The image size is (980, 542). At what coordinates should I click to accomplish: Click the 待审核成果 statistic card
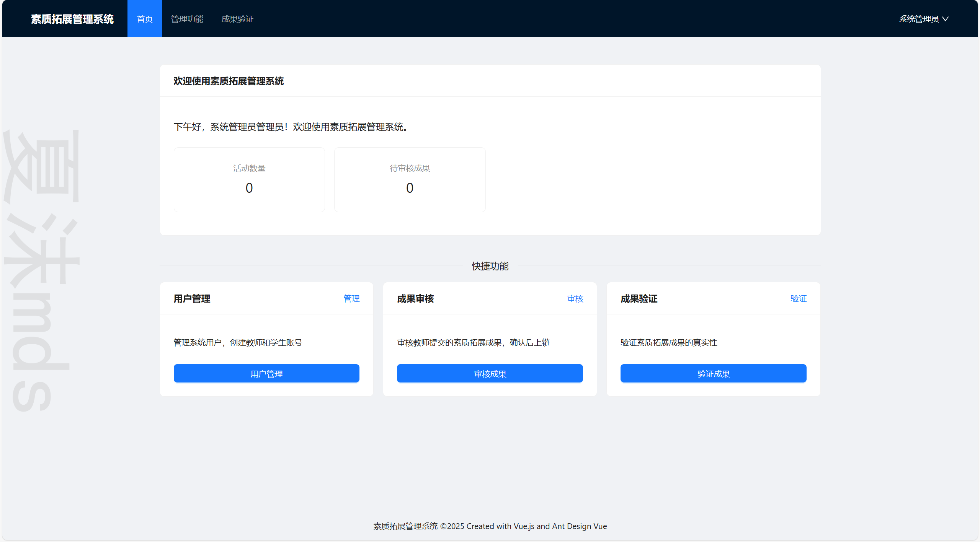tap(410, 179)
